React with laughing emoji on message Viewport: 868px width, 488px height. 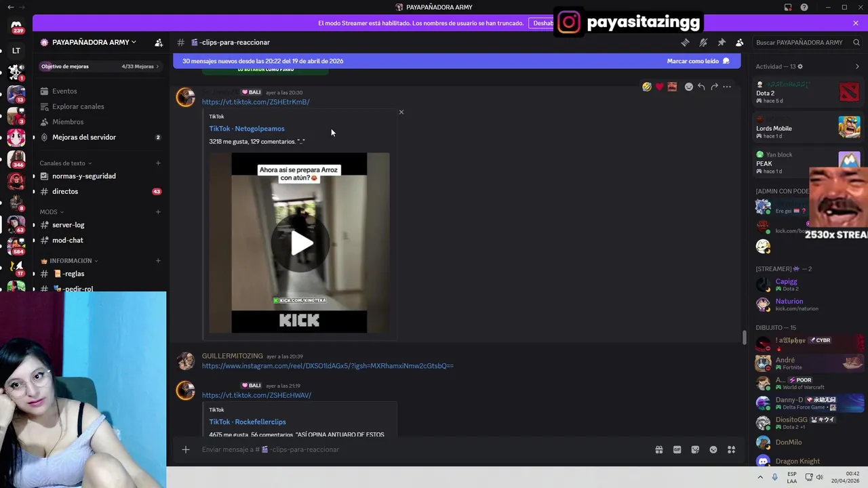pyautogui.click(x=647, y=87)
